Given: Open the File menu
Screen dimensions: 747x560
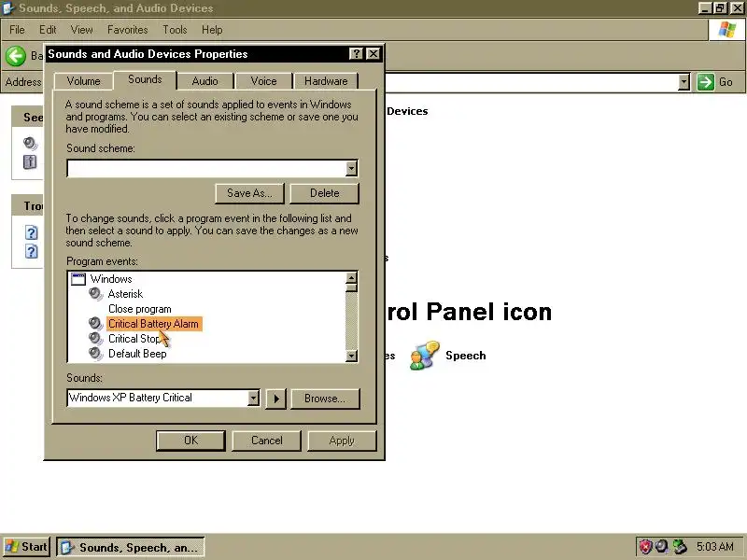Looking at the screenshot, I should 17,30.
